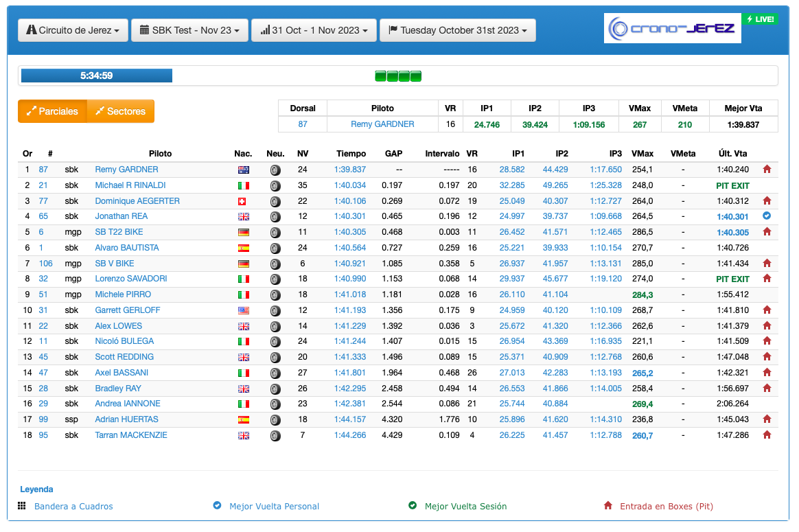Click the crono-JEREZ logo

click(x=672, y=29)
